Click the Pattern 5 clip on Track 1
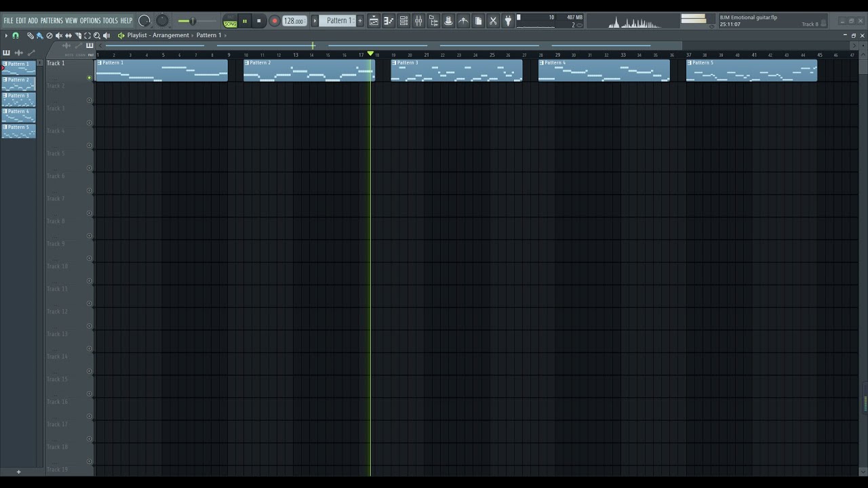Image resolution: width=868 pixels, height=488 pixels. [x=752, y=70]
